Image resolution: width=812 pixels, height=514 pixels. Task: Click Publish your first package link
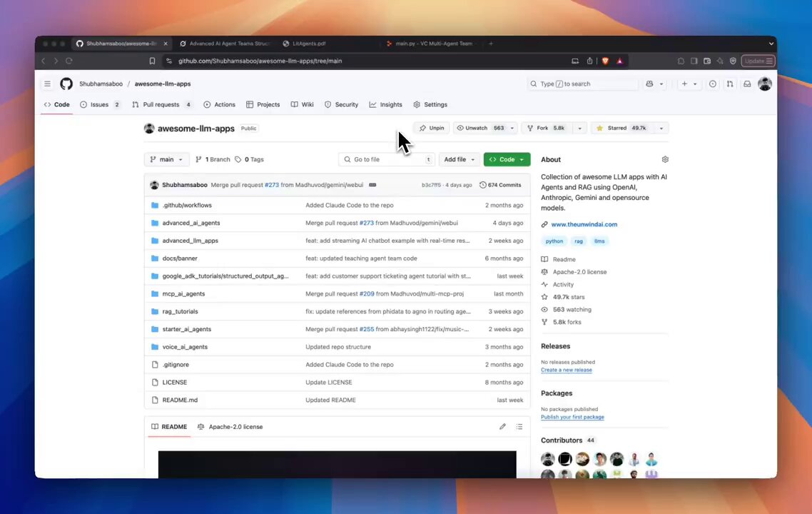click(x=572, y=417)
